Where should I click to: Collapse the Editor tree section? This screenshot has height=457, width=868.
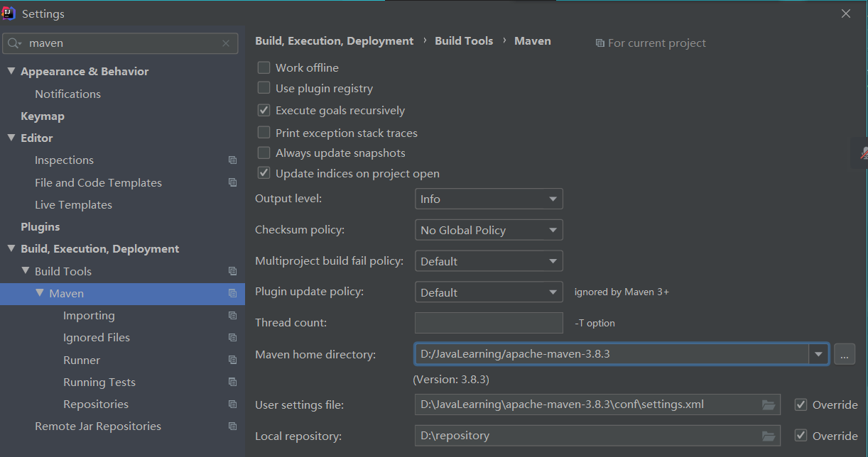11,138
